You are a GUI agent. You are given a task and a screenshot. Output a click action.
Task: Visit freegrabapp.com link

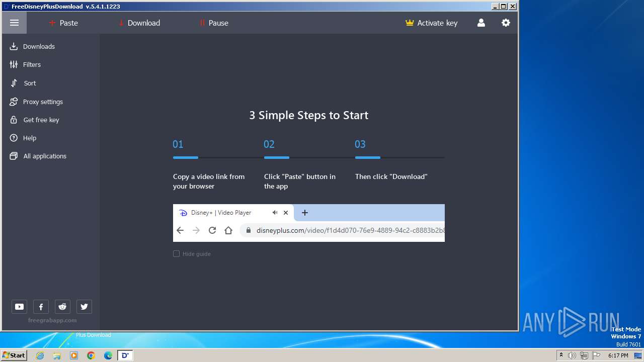52,320
